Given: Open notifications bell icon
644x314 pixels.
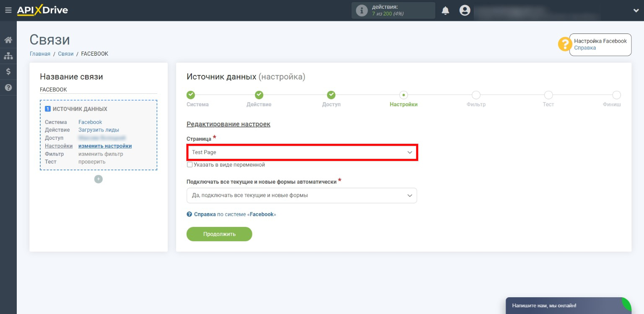Looking at the screenshot, I should [x=445, y=10].
